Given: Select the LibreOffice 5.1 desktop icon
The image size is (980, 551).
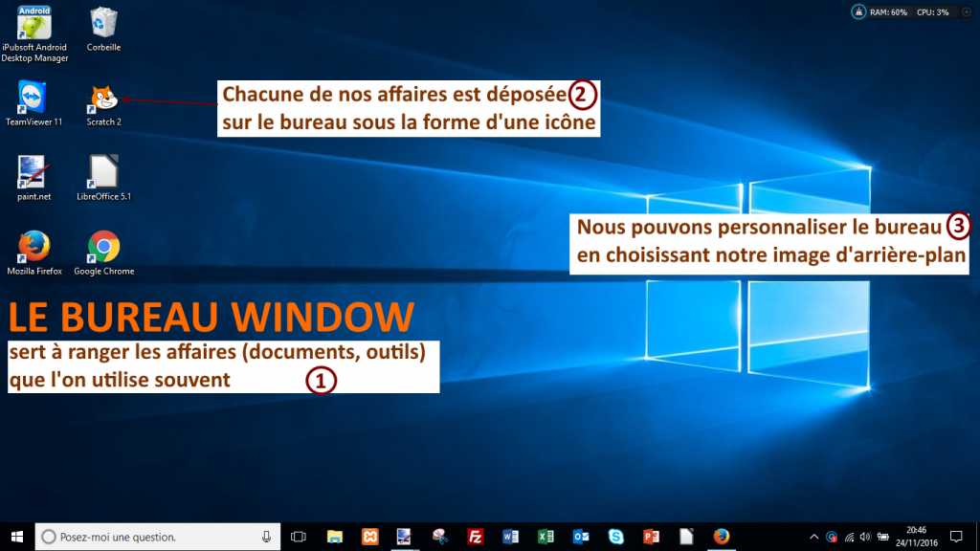Looking at the screenshot, I should (x=103, y=178).
